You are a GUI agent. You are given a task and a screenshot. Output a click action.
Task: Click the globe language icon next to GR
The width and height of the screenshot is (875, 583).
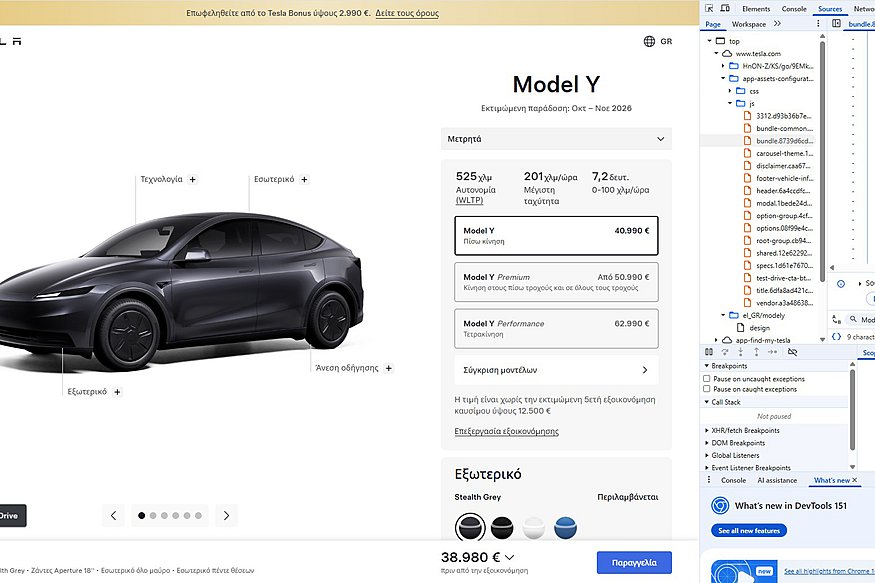coord(649,41)
